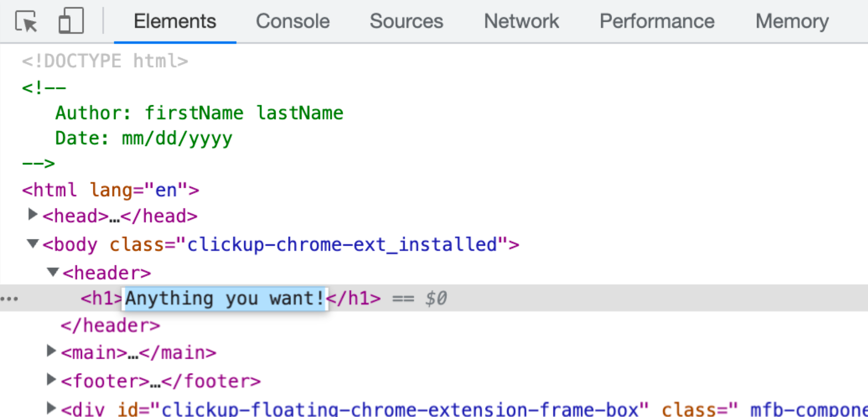Open the Performance tab
Screen dimensions: 868x417
click(657, 21)
